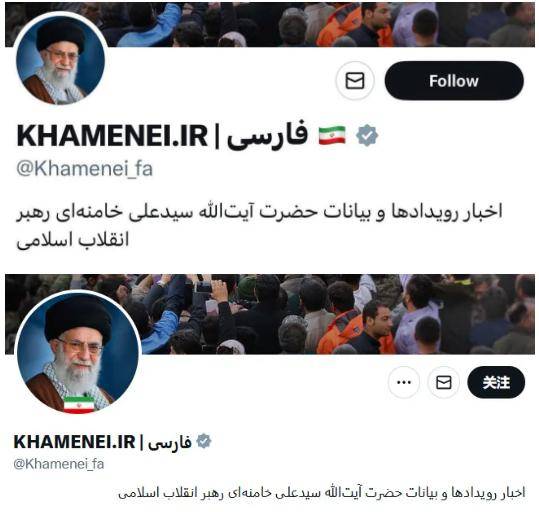The height and width of the screenshot is (512, 539).
Task: Click the @Khamenei_fa handle in the 关注 profile
Action: pyautogui.click(x=59, y=464)
